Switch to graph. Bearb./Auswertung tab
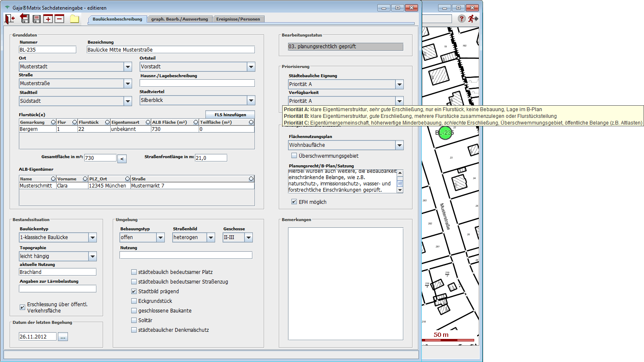 (179, 19)
